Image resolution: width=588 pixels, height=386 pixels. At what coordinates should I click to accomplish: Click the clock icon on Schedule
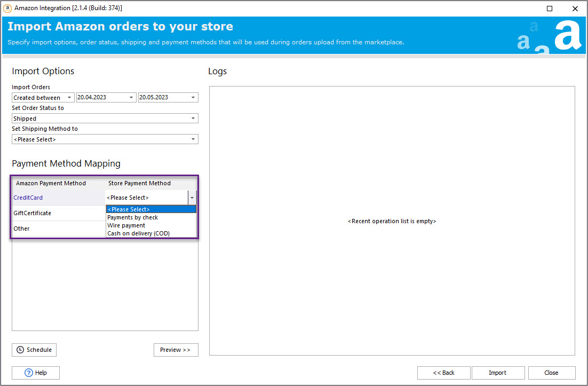tap(20, 350)
